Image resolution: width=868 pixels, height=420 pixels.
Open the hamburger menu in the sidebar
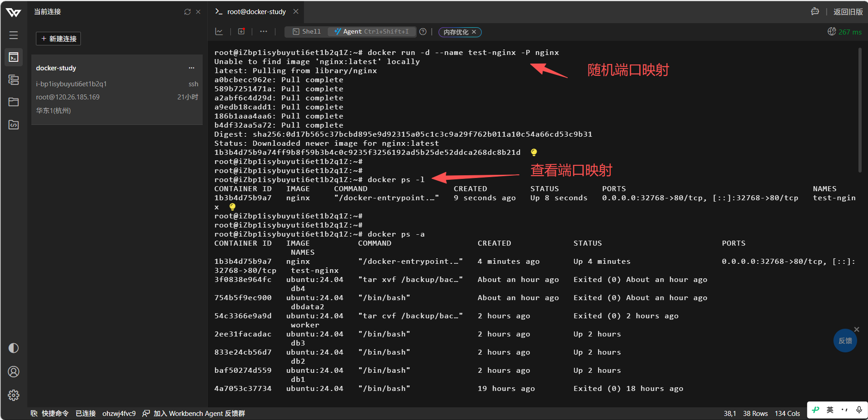(14, 35)
